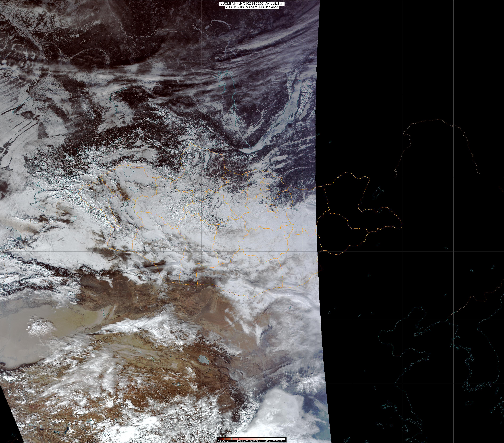This screenshot has height=443, width=504.
Task: Click the 686.60 tick label on the colorbar
Action: click(x=272, y=441)
